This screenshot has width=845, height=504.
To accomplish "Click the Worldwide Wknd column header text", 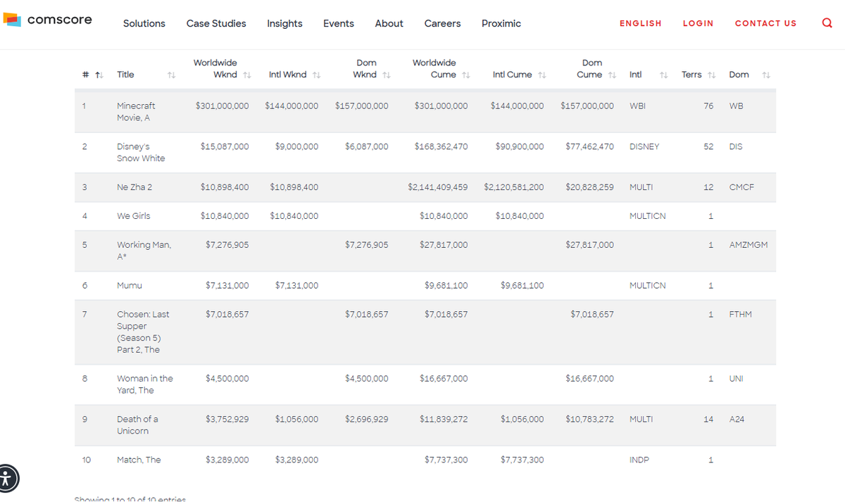I will 216,69.
